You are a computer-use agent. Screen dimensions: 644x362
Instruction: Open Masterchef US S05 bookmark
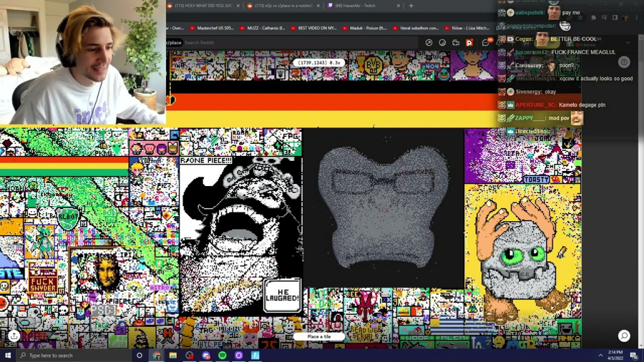pos(212,28)
